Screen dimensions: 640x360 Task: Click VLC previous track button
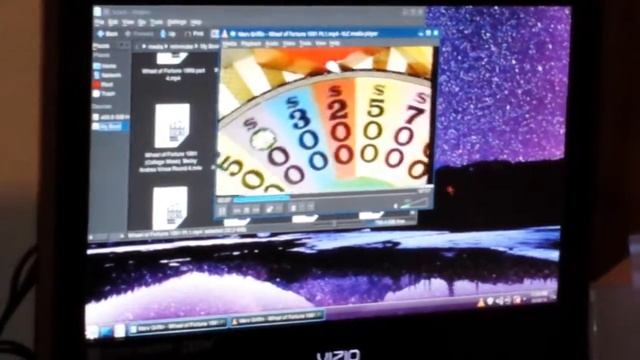(237, 211)
